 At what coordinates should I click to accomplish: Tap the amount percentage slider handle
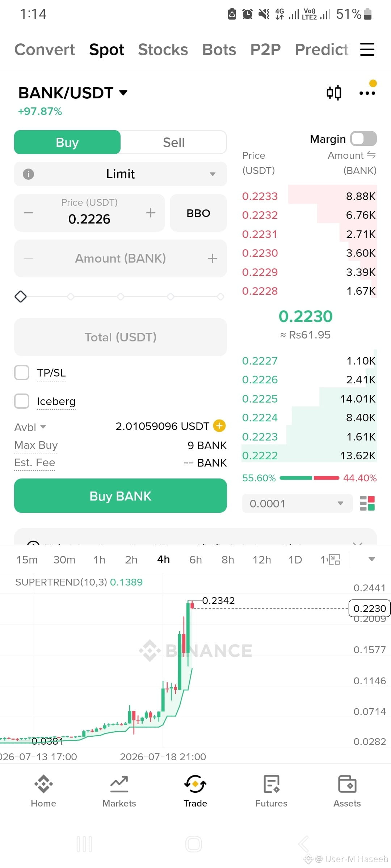click(21, 297)
